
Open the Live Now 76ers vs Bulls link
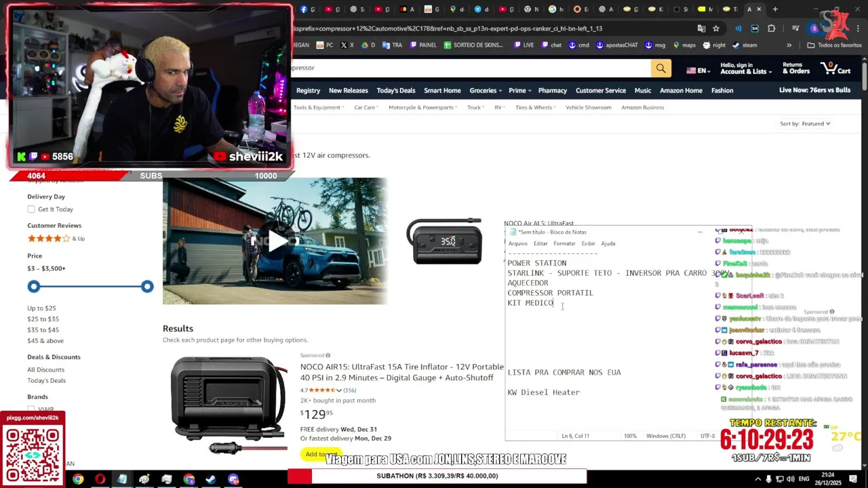click(814, 91)
